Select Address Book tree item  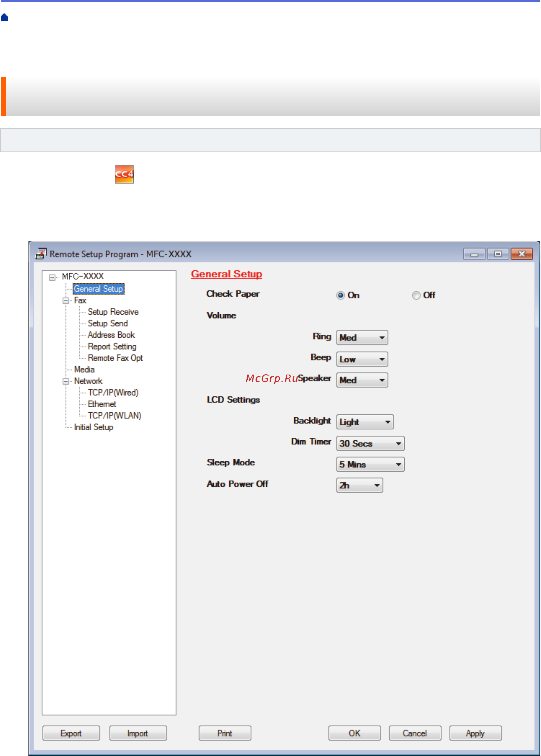point(111,335)
